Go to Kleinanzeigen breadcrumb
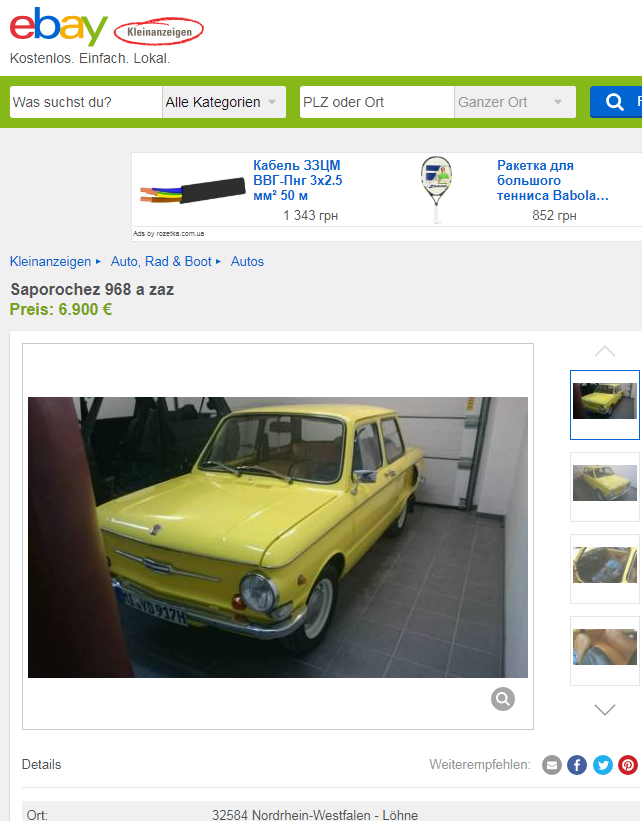 click(x=50, y=261)
